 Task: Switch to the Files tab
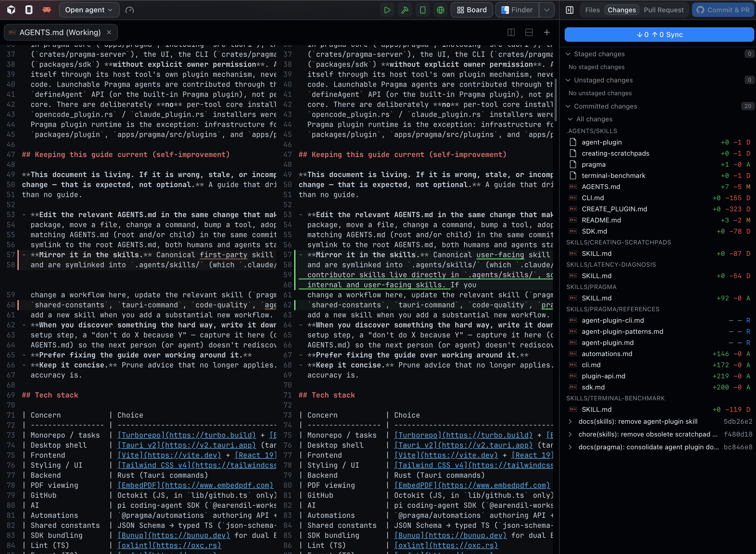click(x=592, y=10)
